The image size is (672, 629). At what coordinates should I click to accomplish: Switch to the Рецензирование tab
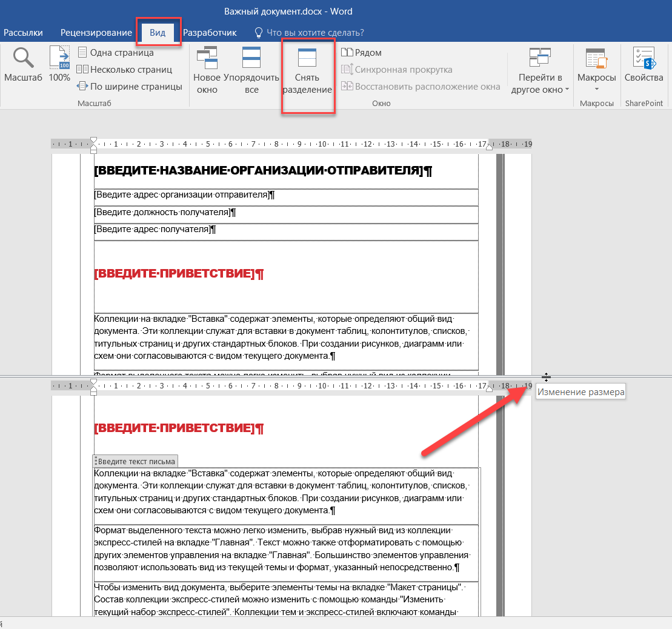[96, 33]
